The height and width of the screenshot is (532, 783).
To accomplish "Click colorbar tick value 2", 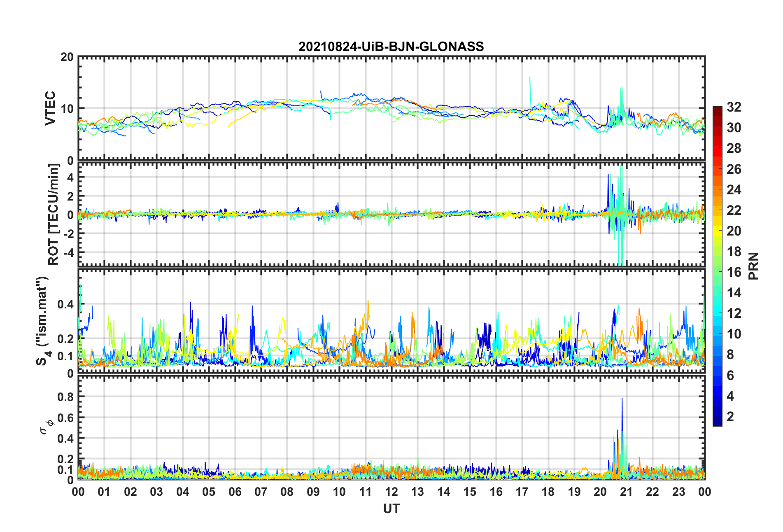I will pos(730,417).
